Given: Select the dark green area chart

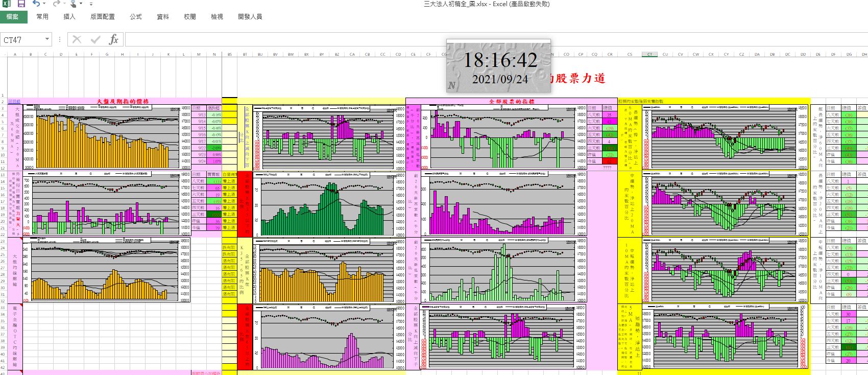Looking at the screenshot, I should coord(329,203).
